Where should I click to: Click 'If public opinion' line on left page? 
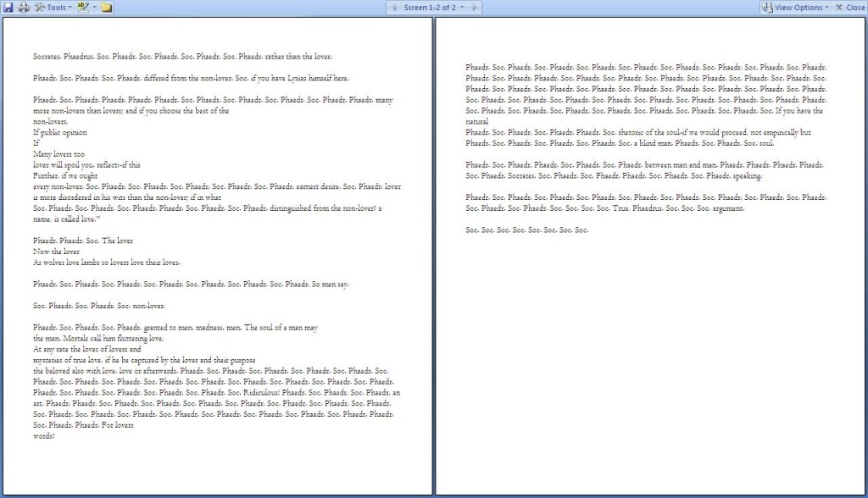[x=60, y=132]
